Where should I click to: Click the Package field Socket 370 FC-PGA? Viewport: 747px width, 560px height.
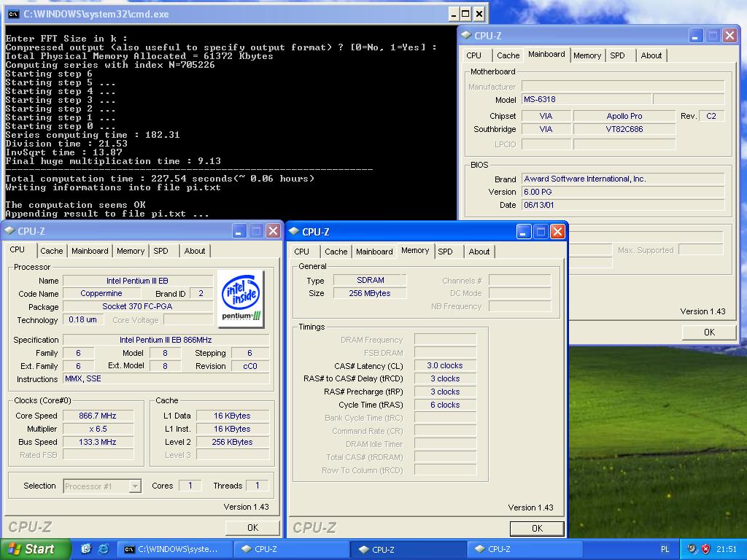pos(138,307)
